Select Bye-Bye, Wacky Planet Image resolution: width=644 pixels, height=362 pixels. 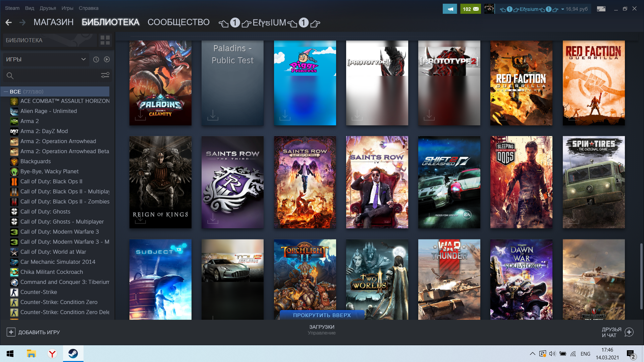49,171
